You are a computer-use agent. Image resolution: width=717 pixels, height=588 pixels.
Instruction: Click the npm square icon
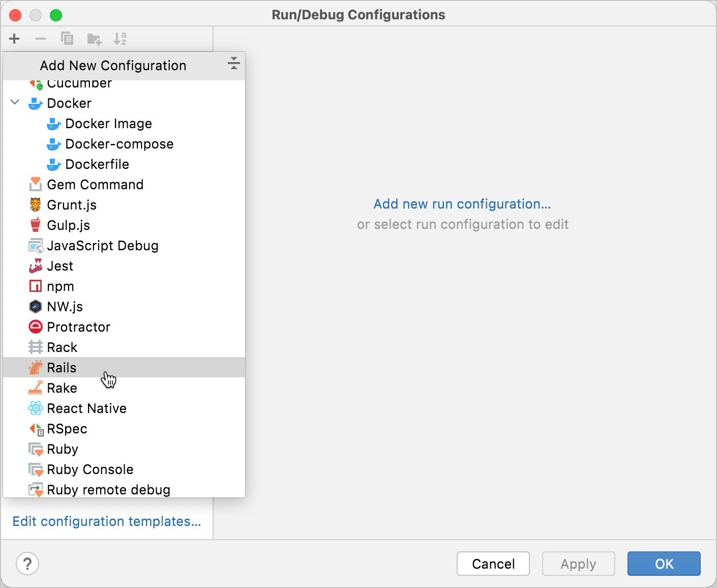pyautogui.click(x=36, y=286)
